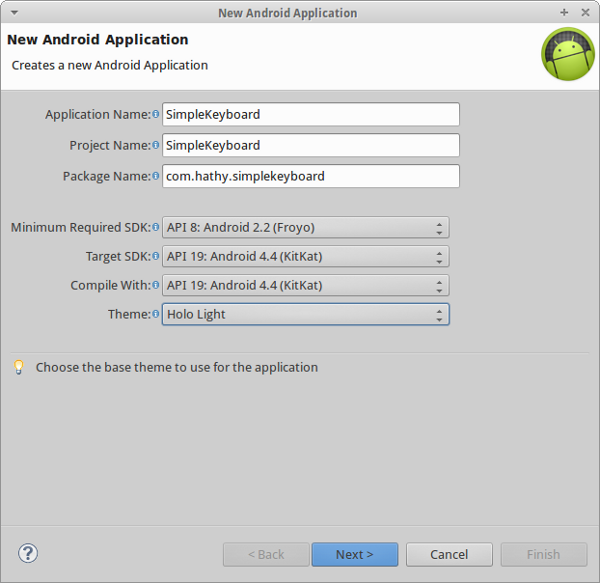The width and height of the screenshot is (600, 583).
Task: Click the 'Target SDK:' label
Action: coord(118,256)
